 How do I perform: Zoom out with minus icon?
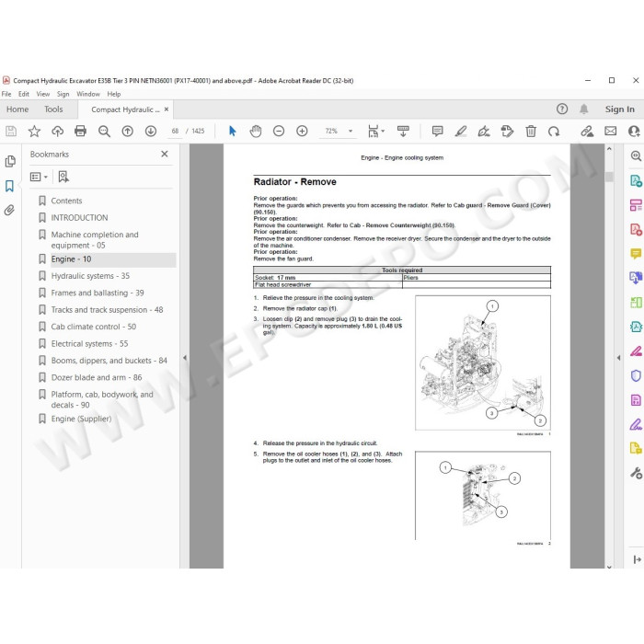pyautogui.click(x=279, y=131)
